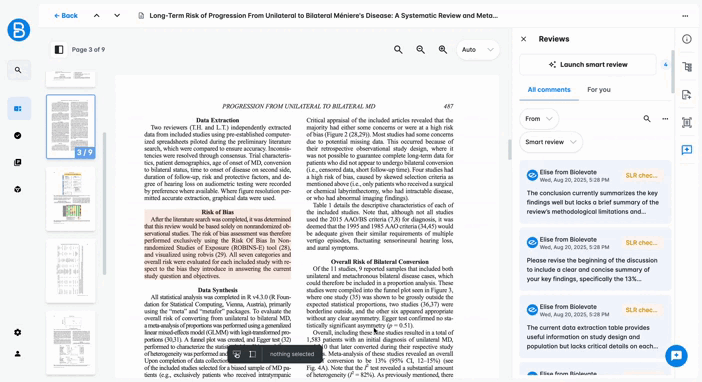
Task: Click the Reviews panel scrollbar
Action: 672,72
